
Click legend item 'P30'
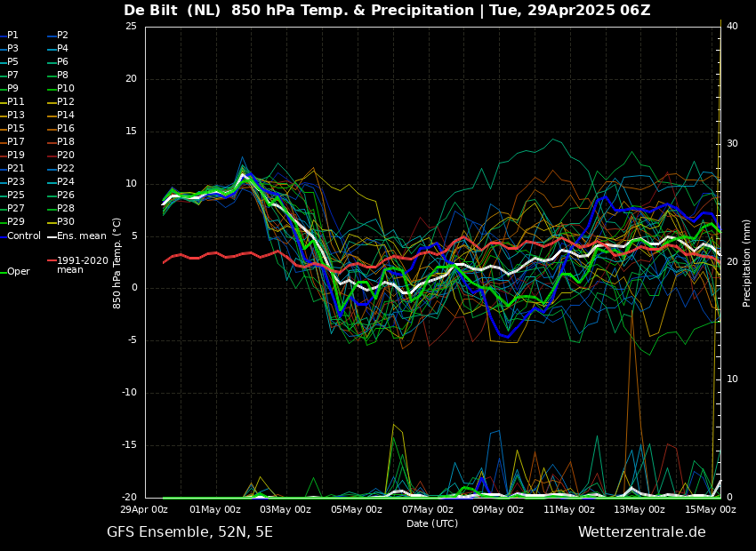[x=66, y=221]
